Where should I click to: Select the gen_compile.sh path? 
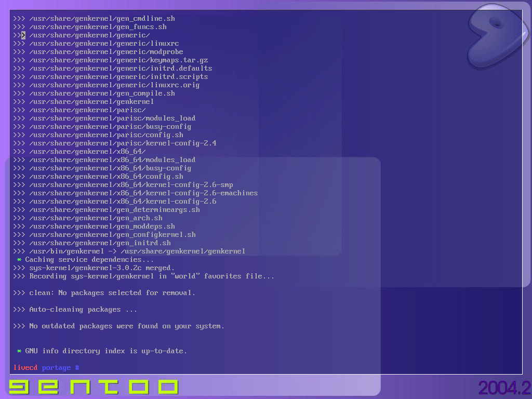coord(94,94)
